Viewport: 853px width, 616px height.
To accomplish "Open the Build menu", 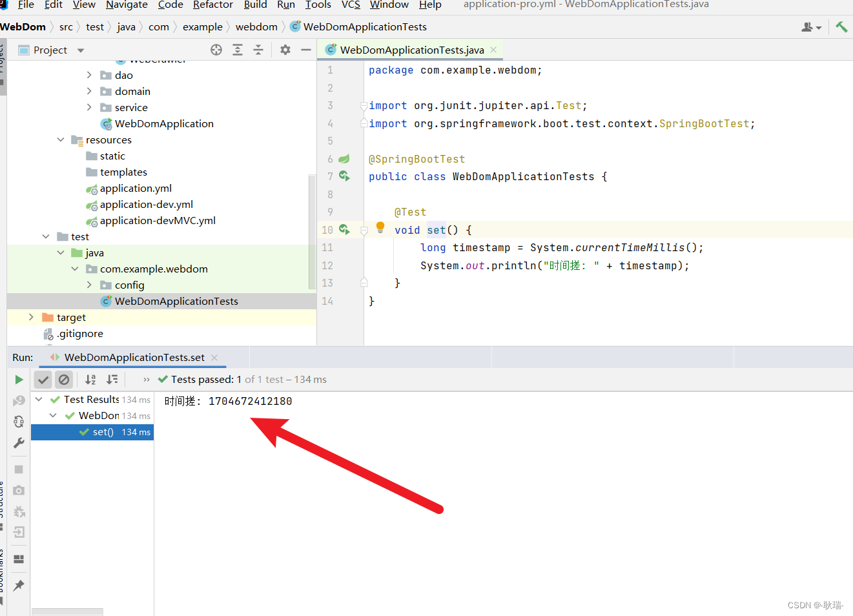I will click(256, 5).
